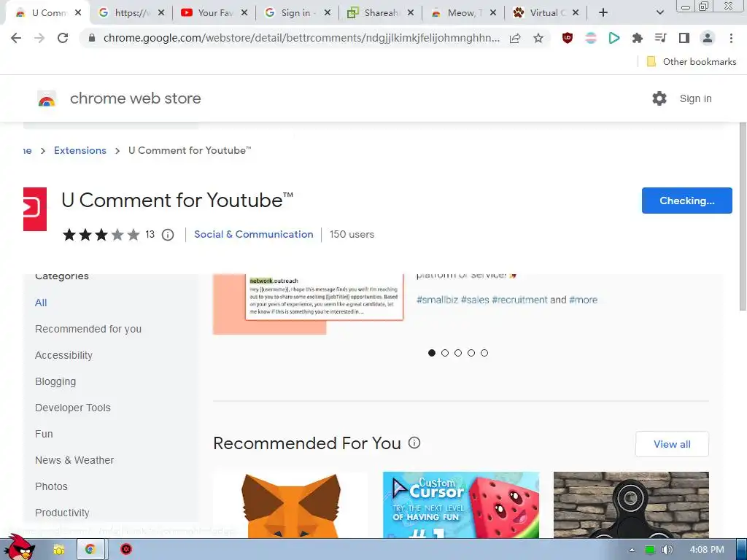Viewport: 747px width, 560px height.
Task: Click the page vertical scrollbar
Action: coord(743,216)
